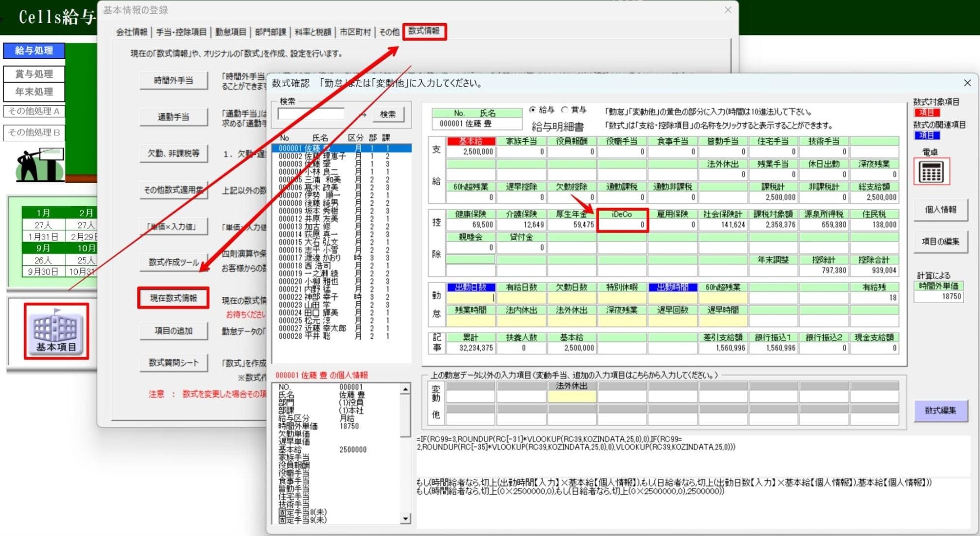Viewport: 980px width, 536px height.
Task: Open the calculator (電卓) icon
Action: click(x=931, y=172)
